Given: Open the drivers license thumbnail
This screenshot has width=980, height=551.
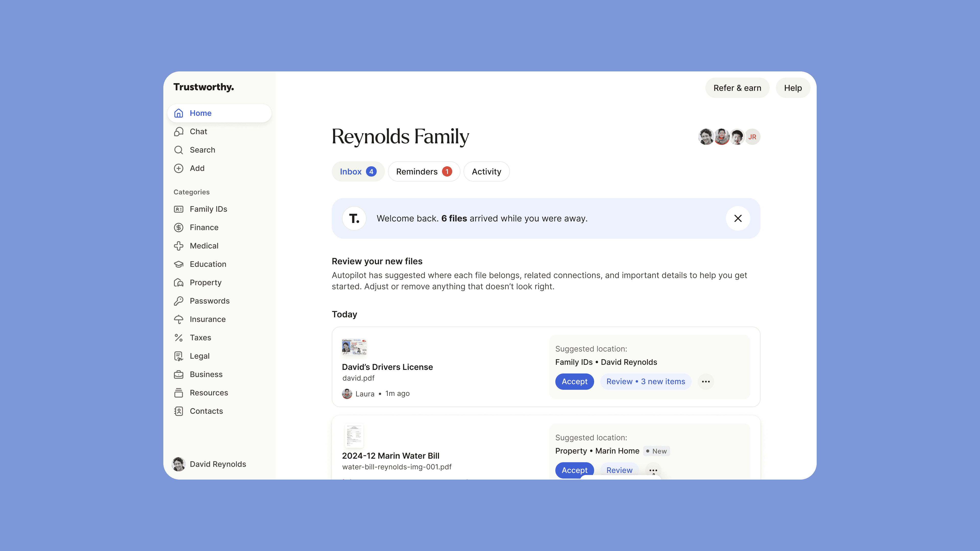Looking at the screenshot, I should [354, 347].
